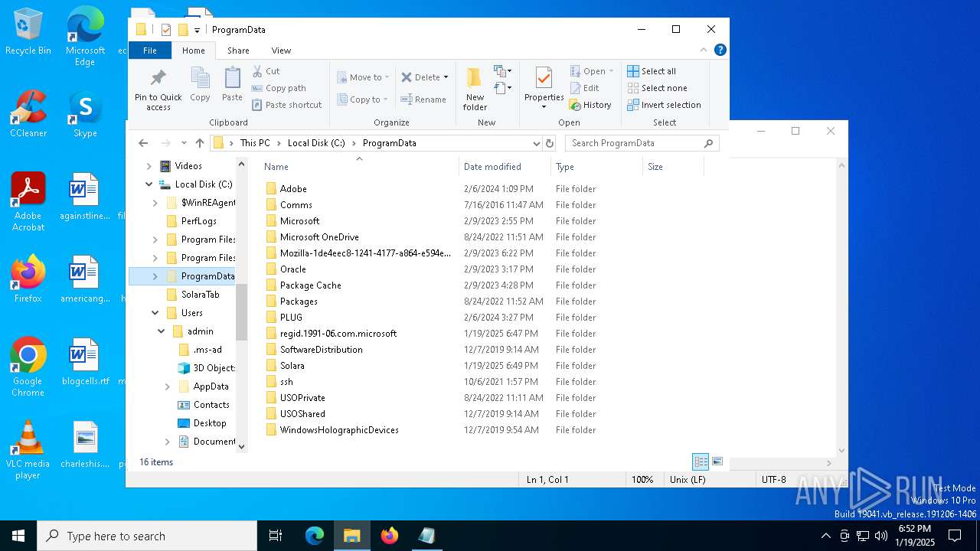Viewport: 980px width, 551px height.
Task: Go up one folder level
Action: pyautogui.click(x=200, y=143)
